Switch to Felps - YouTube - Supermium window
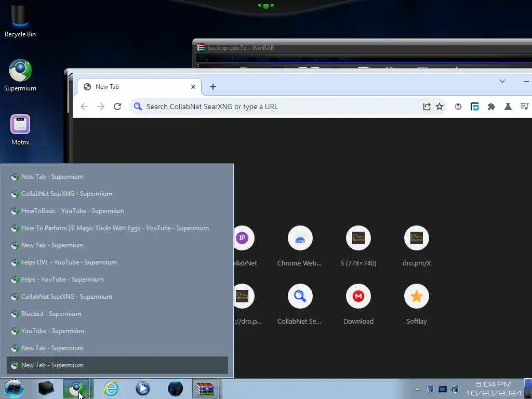The height and width of the screenshot is (399, 532). click(117, 280)
